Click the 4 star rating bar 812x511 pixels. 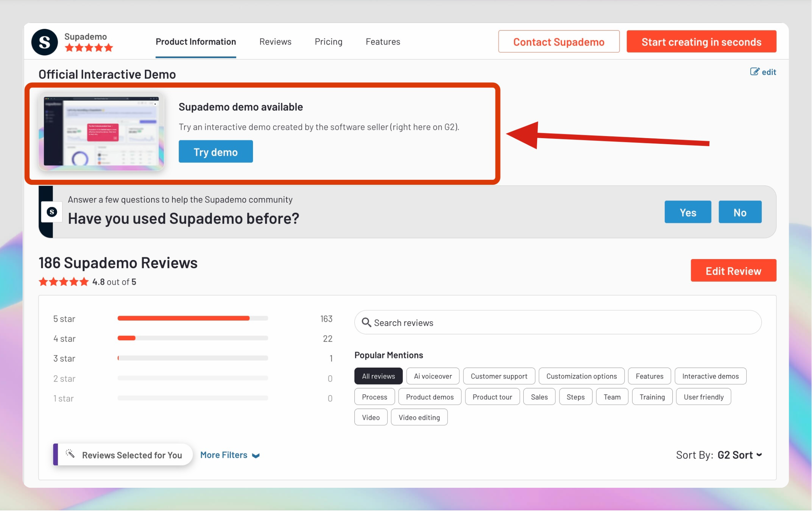(x=193, y=338)
